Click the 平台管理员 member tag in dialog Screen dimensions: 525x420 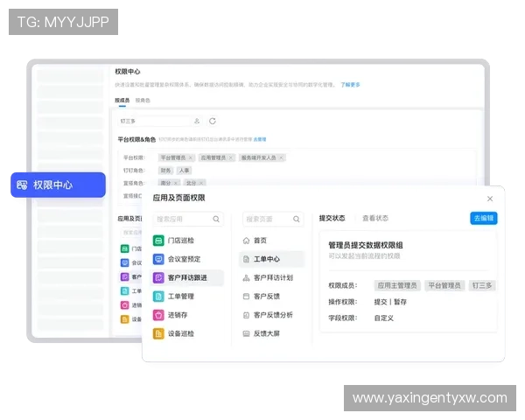pos(444,286)
